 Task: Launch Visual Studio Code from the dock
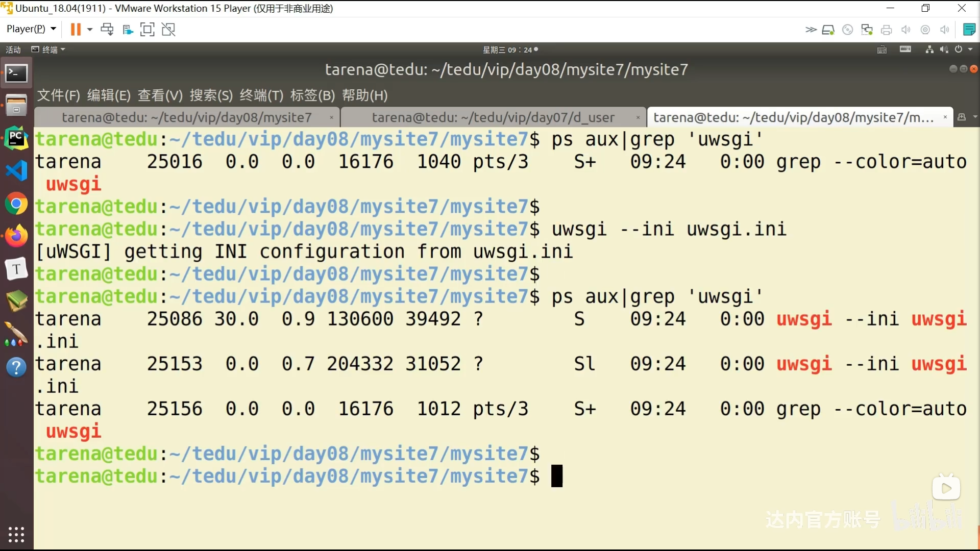(16, 170)
